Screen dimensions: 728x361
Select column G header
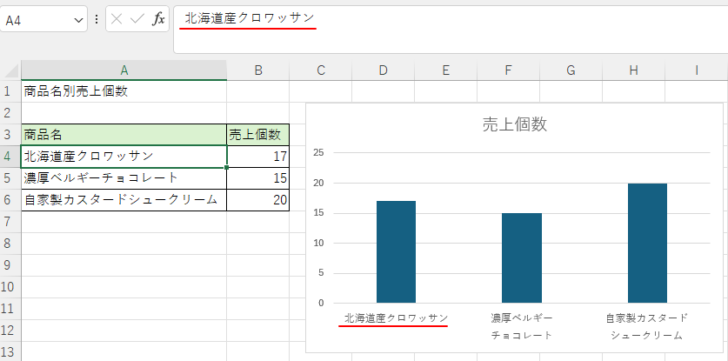(x=571, y=70)
